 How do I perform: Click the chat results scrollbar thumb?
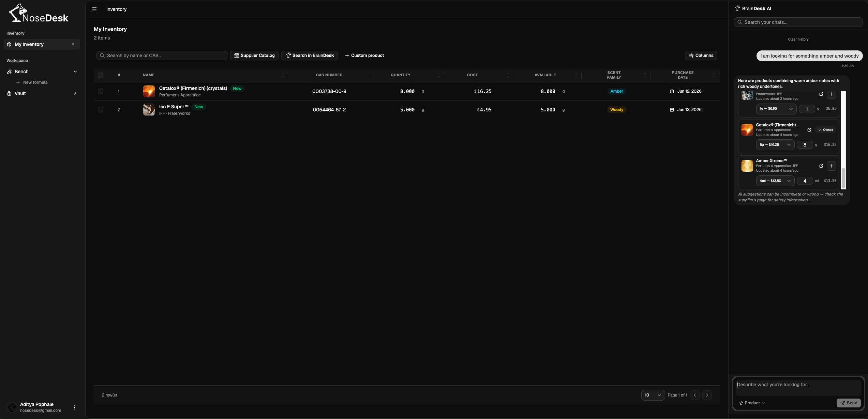[x=843, y=178]
